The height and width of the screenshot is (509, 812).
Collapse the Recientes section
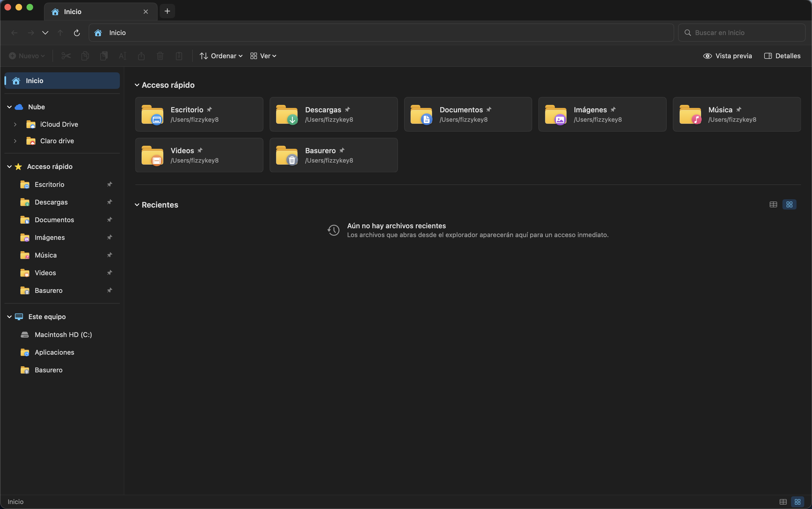(x=137, y=205)
